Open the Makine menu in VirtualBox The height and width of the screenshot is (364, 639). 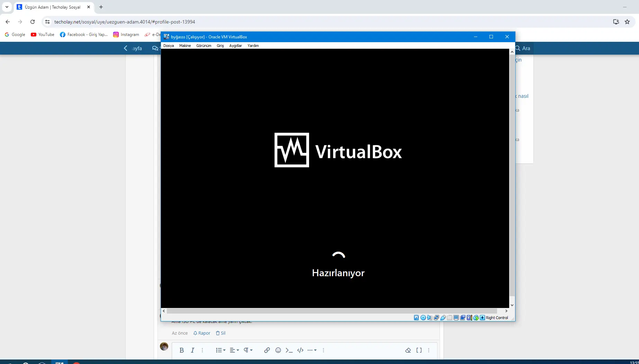point(185,46)
